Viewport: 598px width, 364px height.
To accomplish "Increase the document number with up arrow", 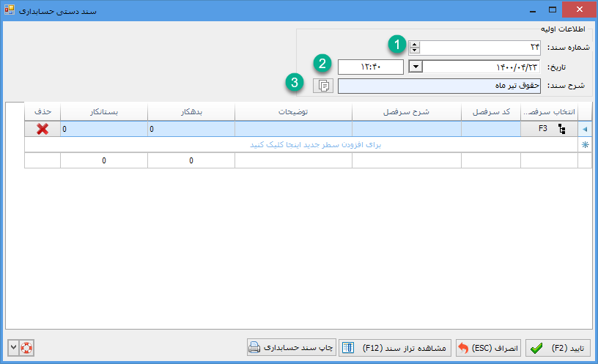I will pyautogui.click(x=415, y=45).
